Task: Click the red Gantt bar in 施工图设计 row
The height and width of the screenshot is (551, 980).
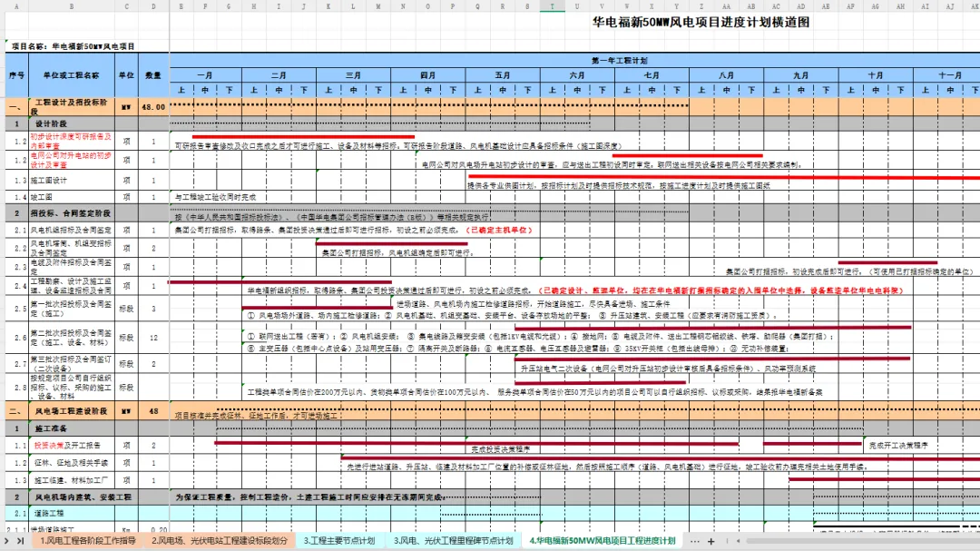Action: pyautogui.click(x=724, y=178)
